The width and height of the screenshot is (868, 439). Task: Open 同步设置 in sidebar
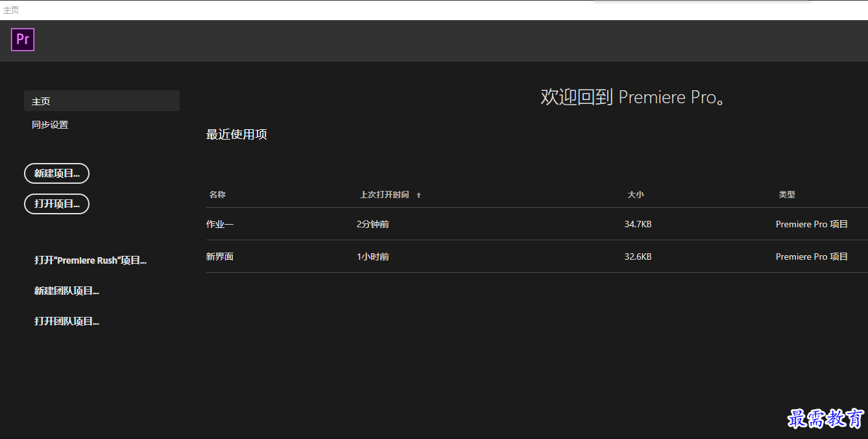tap(50, 125)
